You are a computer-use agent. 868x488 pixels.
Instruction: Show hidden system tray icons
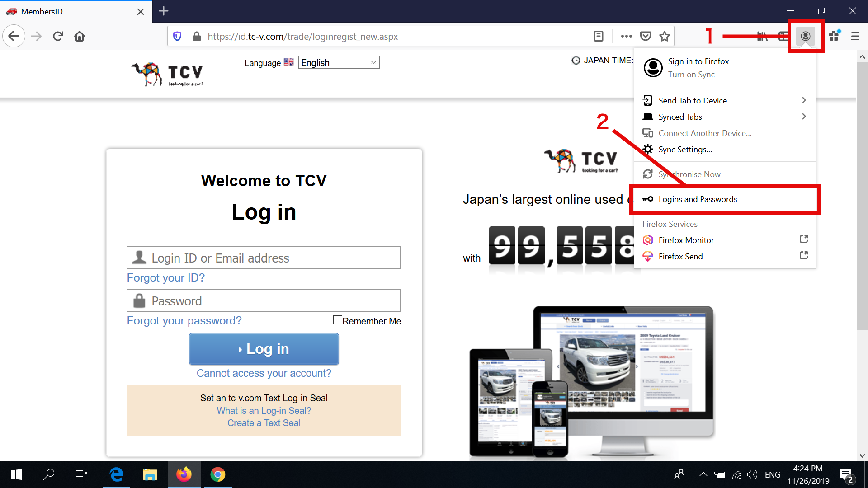703,474
